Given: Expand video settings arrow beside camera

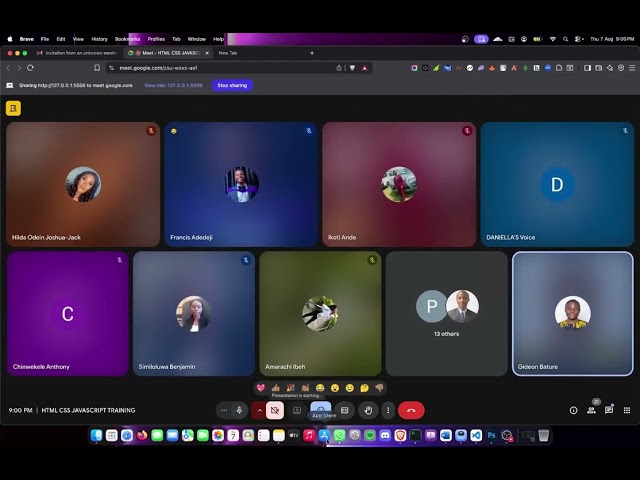Looking at the screenshot, I should pos(259,410).
